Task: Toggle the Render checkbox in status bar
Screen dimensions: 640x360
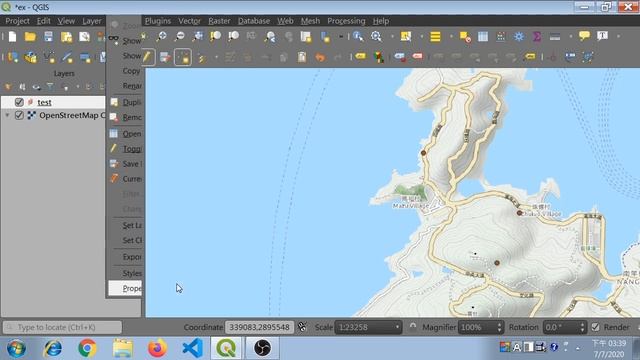Action: click(x=596, y=327)
